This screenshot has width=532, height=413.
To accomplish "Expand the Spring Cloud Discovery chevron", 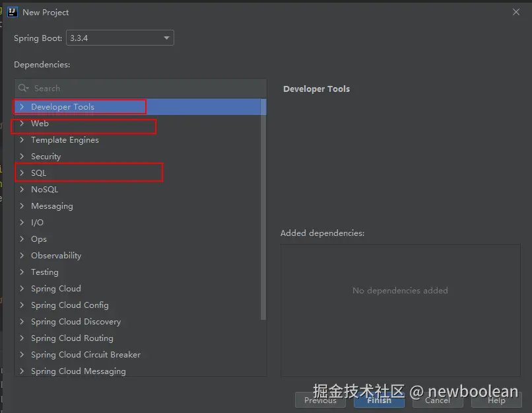I will click(x=22, y=322).
